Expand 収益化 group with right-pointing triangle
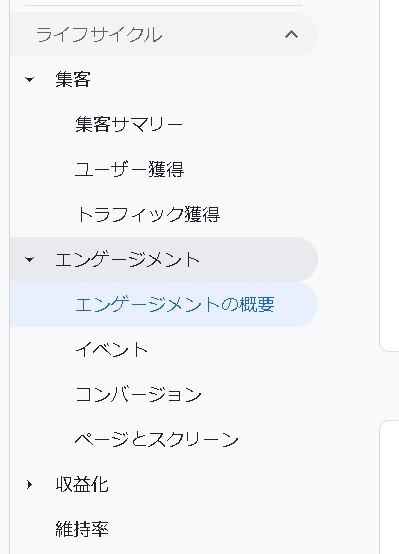 [30, 484]
